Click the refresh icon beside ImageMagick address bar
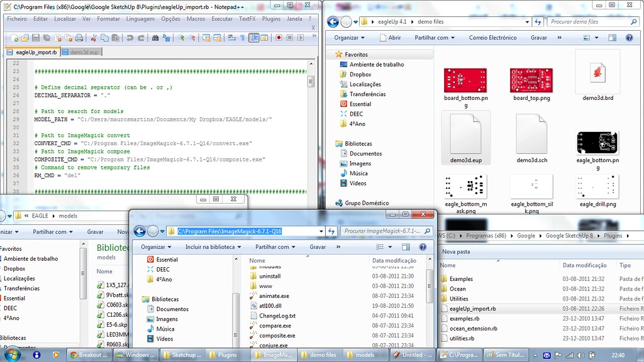Image resolution: width=644 pixels, height=362 pixels. [331, 231]
